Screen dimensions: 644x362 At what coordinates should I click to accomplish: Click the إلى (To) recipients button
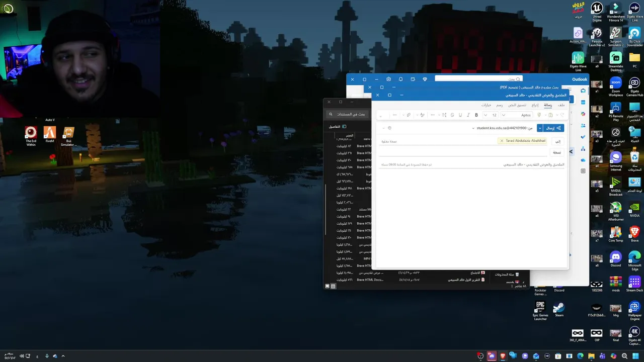point(558,141)
